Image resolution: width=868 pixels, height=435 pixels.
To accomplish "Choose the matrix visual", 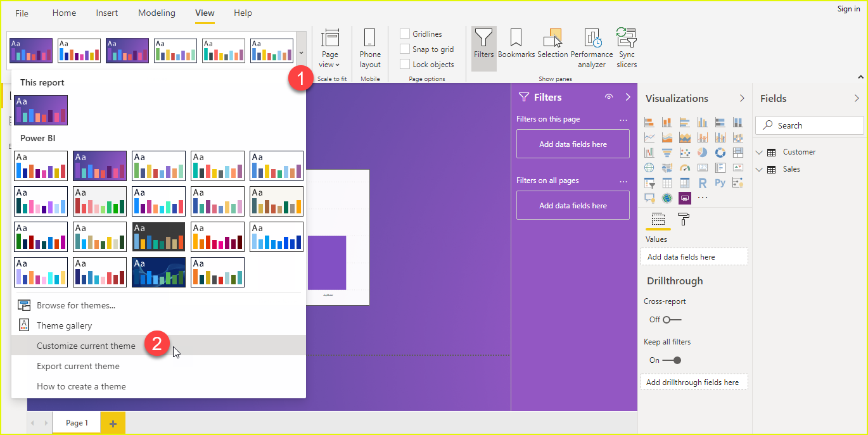I will tap(685, 182).
